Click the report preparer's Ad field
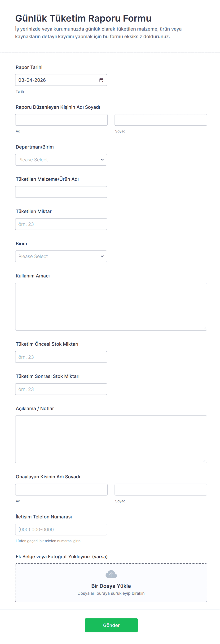The width and height of the screenshot is (220, 644). click(x=61, y=120)
